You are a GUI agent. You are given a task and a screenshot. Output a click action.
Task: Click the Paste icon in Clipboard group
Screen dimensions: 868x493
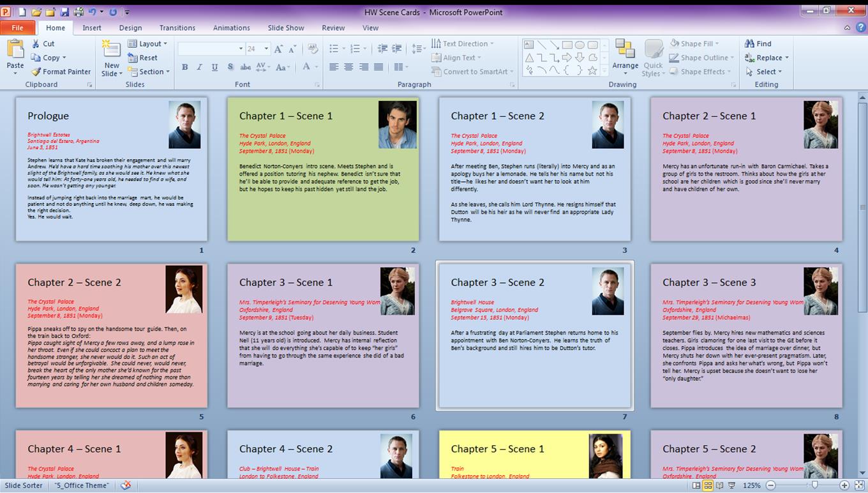pyautogui.click(x=15, y=50)
